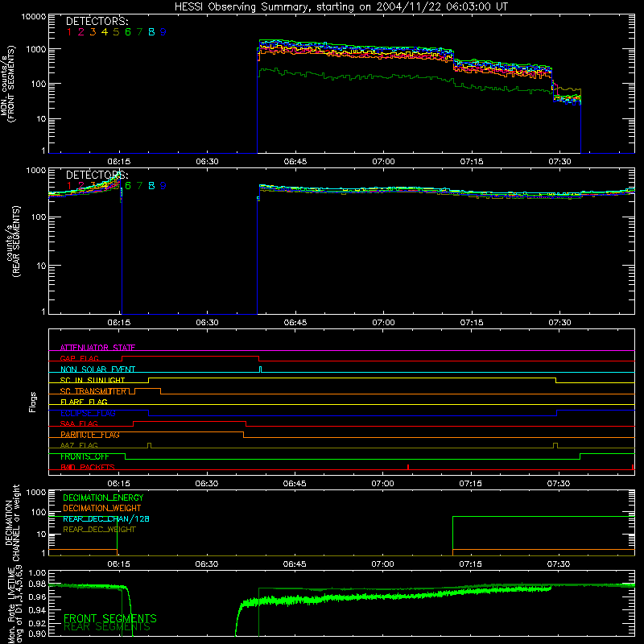Click the vertical Flags axis title
644x644 pixels.
33,402
